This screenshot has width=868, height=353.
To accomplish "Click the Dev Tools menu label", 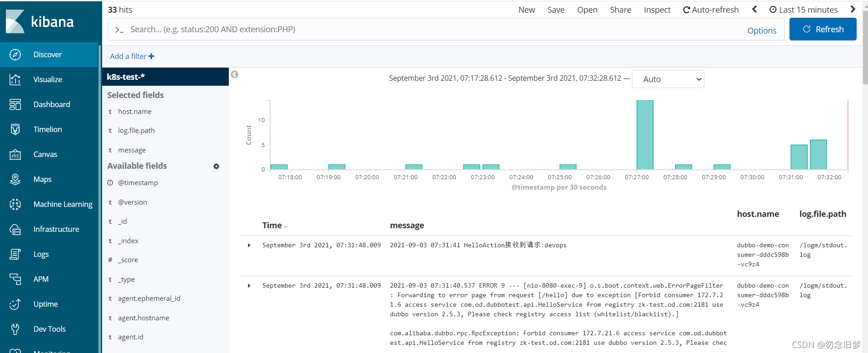I will click(49, 329).
